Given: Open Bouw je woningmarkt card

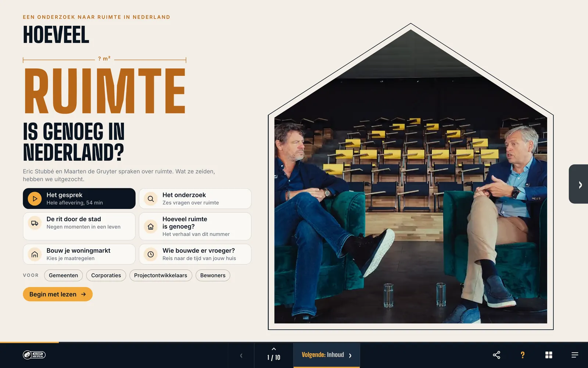Looking at the screenshot, I should tap(79, 254).
